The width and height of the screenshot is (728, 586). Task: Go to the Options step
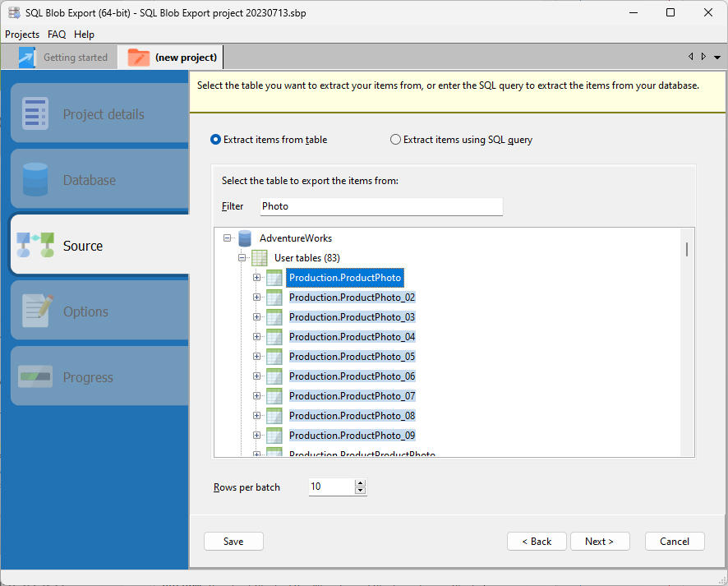pyautogui.click(x=85, y=311)
